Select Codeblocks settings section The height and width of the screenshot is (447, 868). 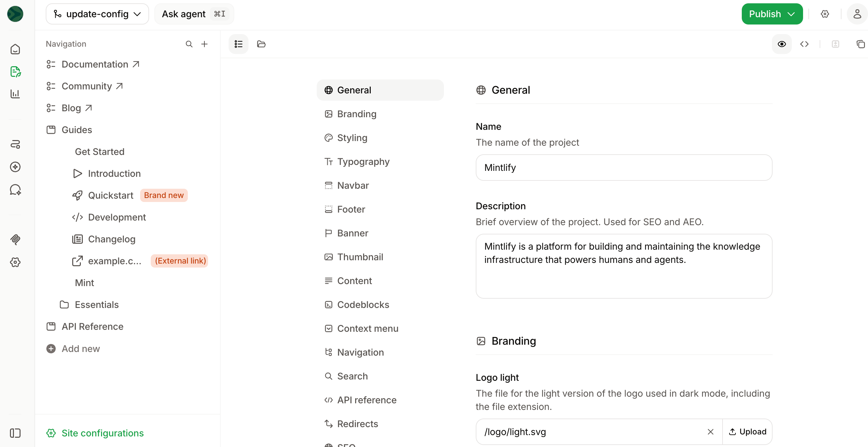tap(380, 305)
